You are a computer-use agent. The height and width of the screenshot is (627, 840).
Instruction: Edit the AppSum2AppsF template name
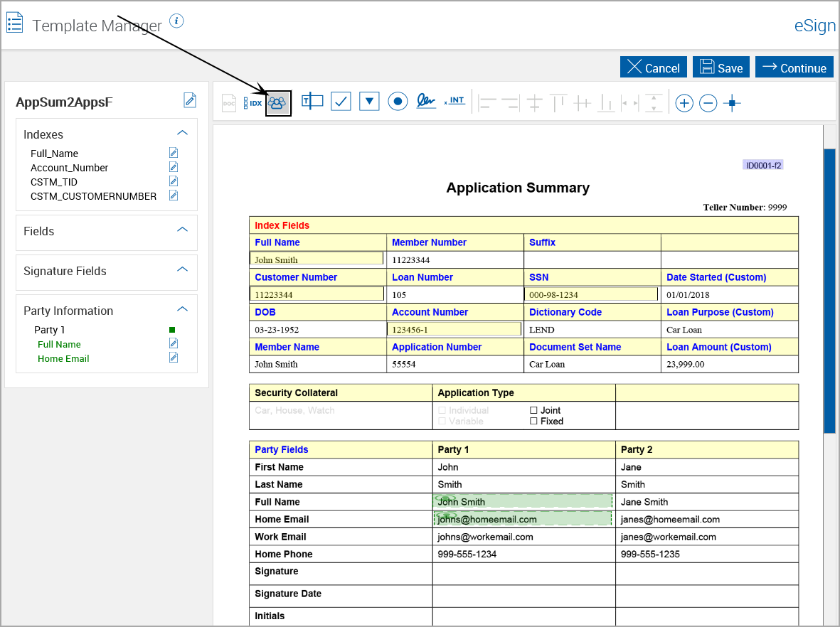(x=190, y=100)
